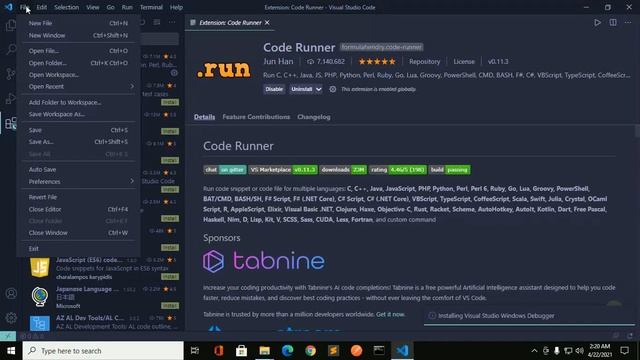Click the remote window status bar indicator
This screenshot has height=360, width=640.
8,336
